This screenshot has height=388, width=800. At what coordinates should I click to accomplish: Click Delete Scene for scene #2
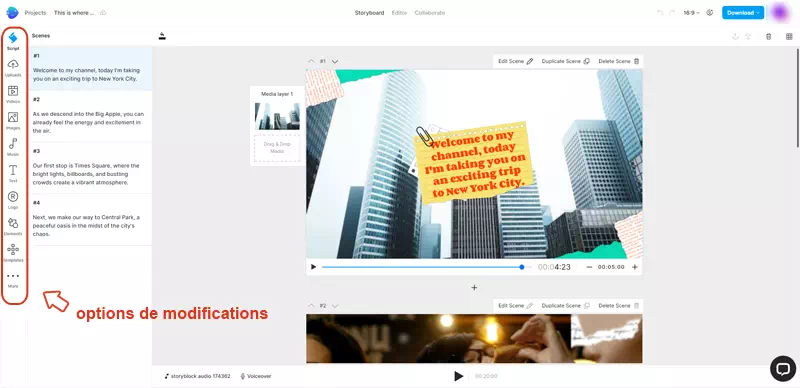618,306
